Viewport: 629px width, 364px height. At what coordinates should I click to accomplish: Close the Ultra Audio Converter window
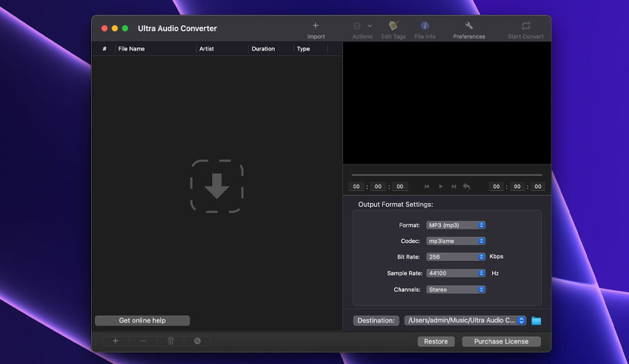tap(105, 29)
